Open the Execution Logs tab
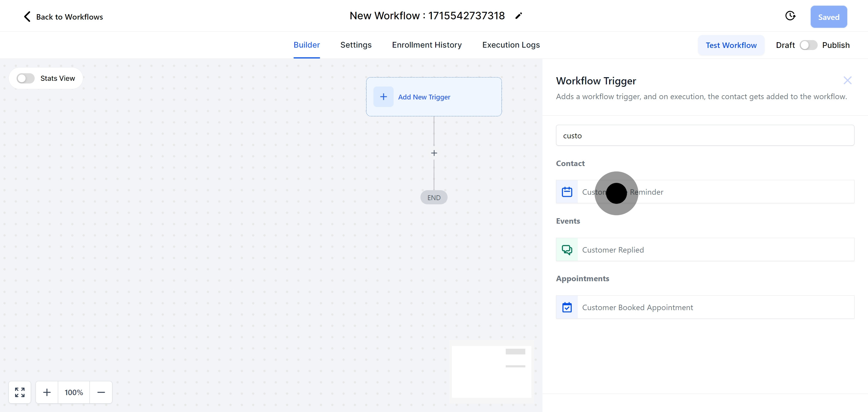The width and height of the screenshot is (868, 412). tap(511, 45)
